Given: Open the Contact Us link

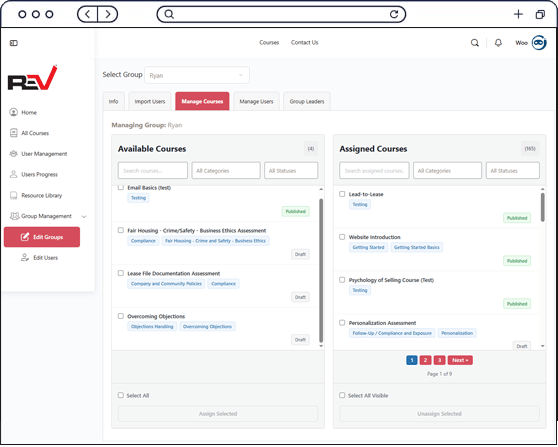Looking at the screenshot, I should coord(305,42).
